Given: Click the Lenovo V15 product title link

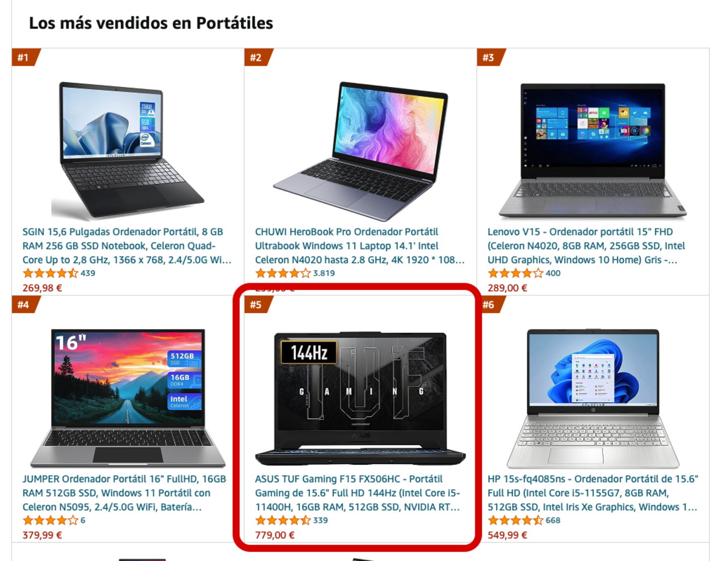Looking at the screenshot, I should click(586, 246).
